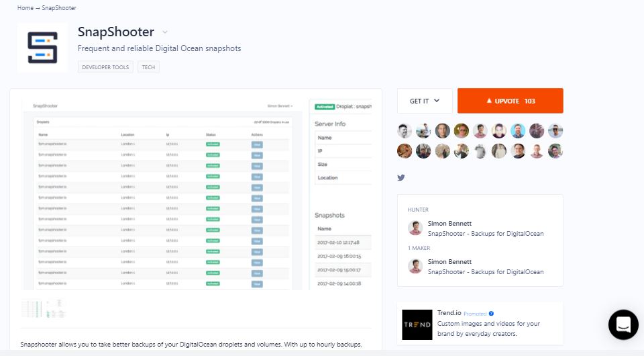Click 'Frequent and reliable Digital Ocean snapshots' tagline
Image resolution: width=644 pixels, height=356 pixels.
point(160,48)
